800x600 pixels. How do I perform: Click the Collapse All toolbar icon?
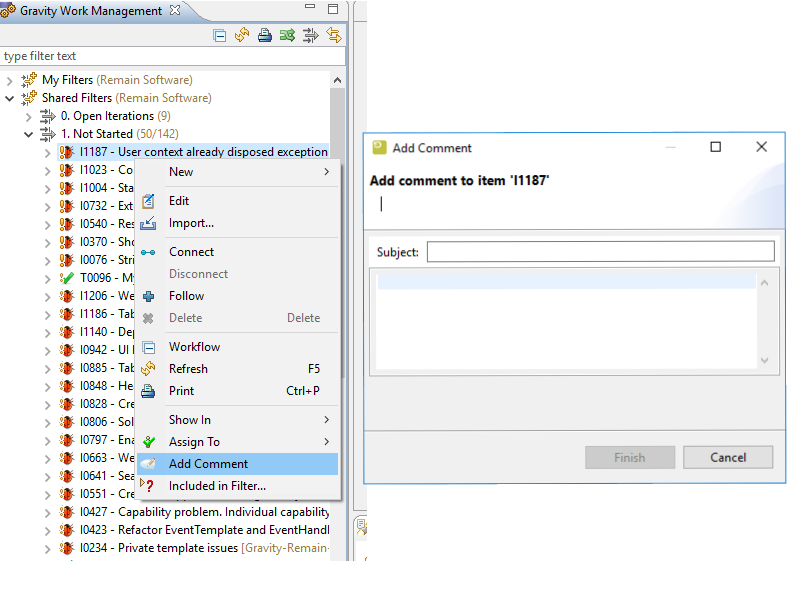pos(220,35)
